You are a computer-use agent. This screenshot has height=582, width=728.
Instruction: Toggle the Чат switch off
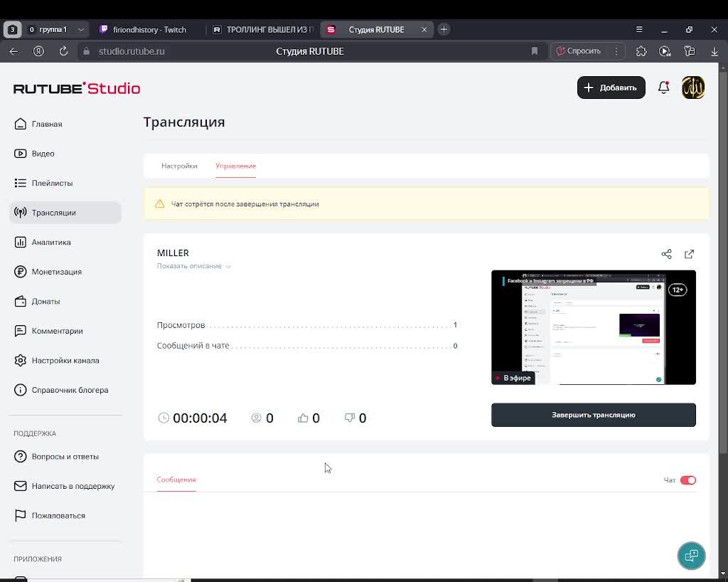pyautogui.click(x=688, y=480)
